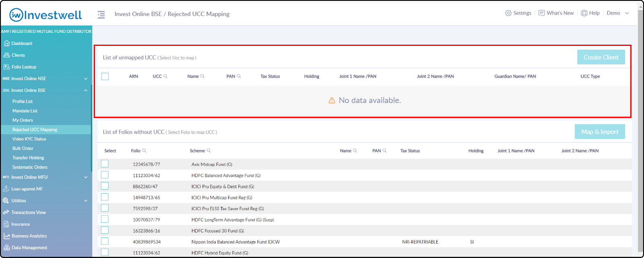Click search icon beside Scheme column header
This screenshot has width=644, height=258.
tap(208, 151)
